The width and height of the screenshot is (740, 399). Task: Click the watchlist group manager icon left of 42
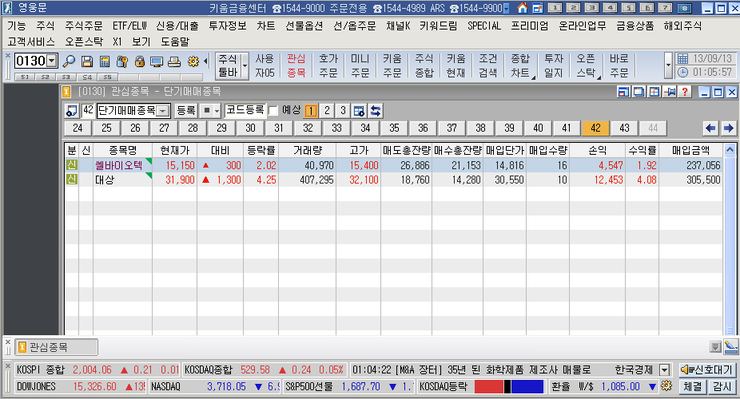pyautogui.click(x=71, y=111)
